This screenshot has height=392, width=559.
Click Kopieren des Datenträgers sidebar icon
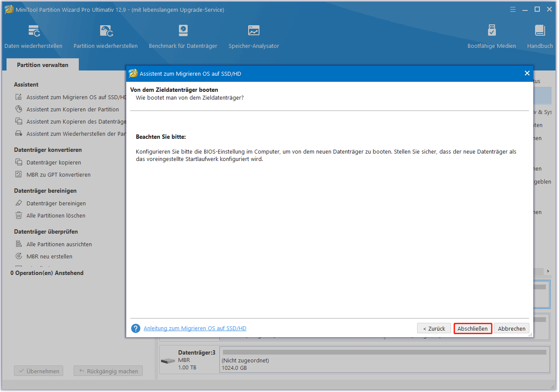(19, 121)
